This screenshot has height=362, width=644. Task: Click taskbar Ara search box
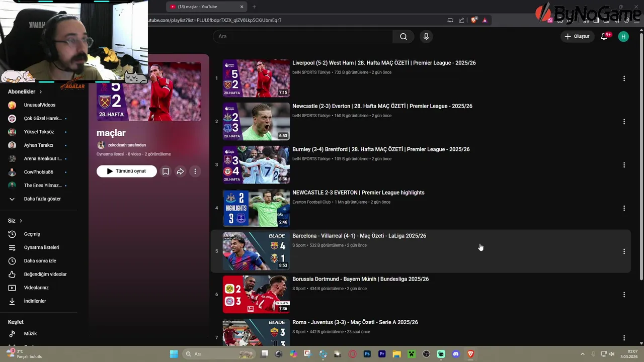(x=219, y=354)
